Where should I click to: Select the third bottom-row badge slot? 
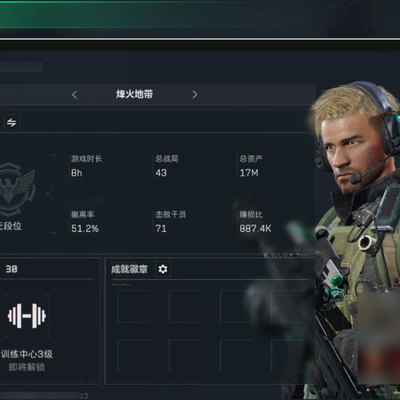236,356
